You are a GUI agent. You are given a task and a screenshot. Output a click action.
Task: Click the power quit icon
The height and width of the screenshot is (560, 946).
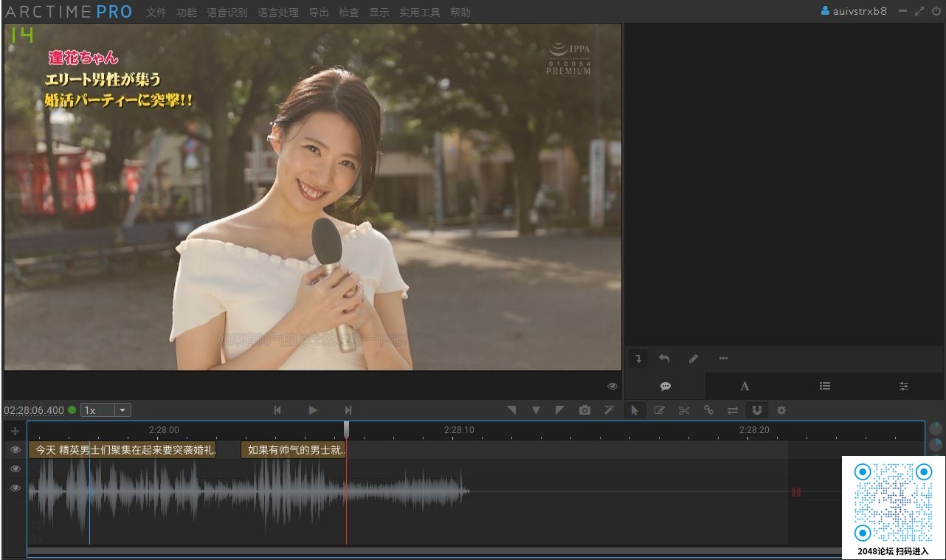coord(936,12)
